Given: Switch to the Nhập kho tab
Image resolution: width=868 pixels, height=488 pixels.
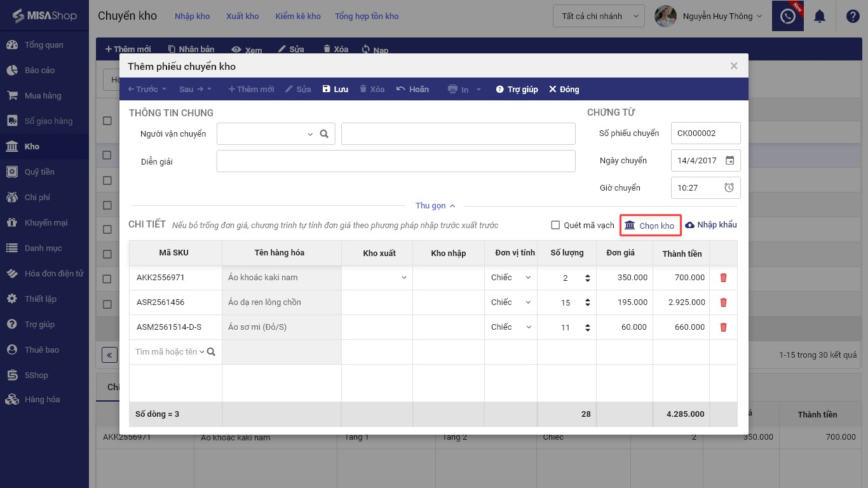Looking at the screenshot, I should coord(192,17).
